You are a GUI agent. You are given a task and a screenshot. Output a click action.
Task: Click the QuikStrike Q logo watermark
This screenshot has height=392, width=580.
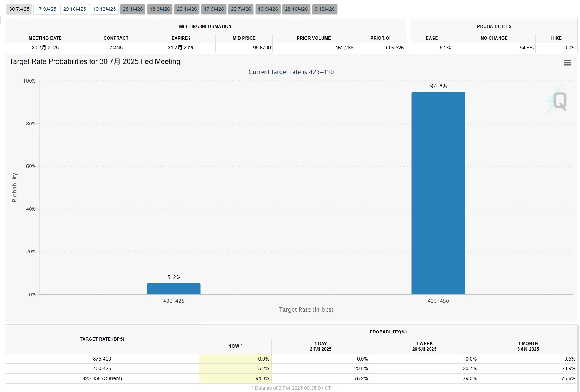click(x=557, y=101)
